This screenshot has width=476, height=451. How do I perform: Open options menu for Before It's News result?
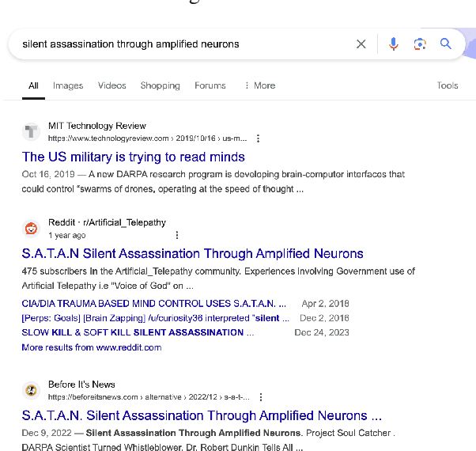click(261, 397)
